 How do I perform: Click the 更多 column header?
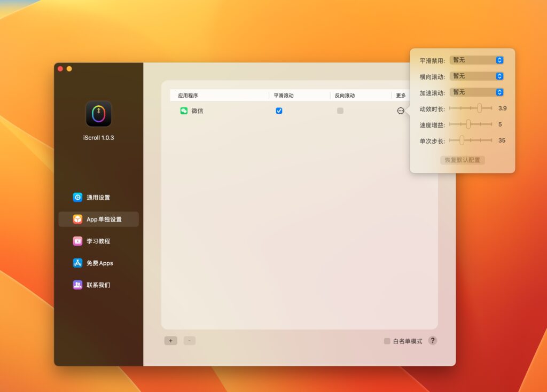coord(400,95)
